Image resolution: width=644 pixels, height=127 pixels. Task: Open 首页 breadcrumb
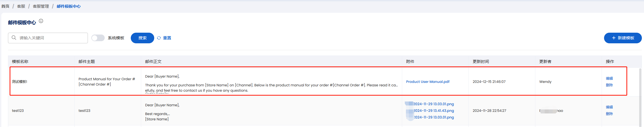[5, 6]
